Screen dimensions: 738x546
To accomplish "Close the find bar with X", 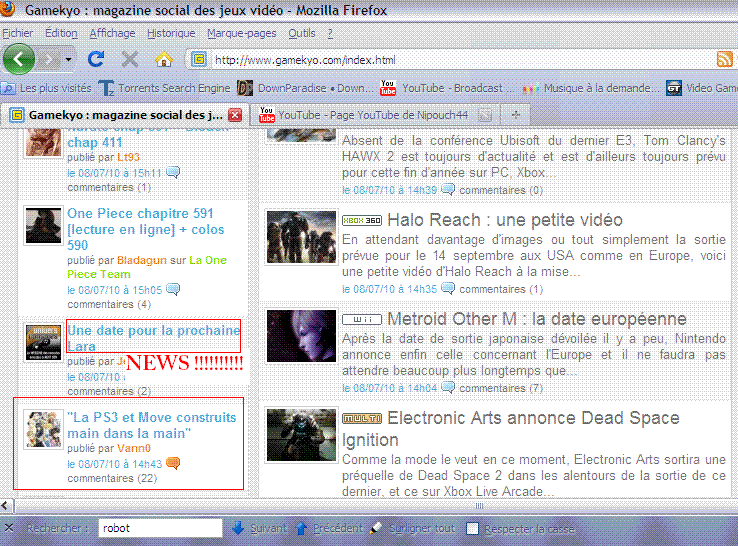I will (9, 528).
